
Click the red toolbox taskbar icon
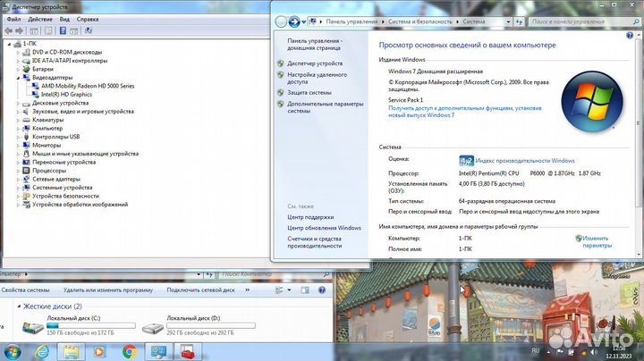(188, 352)
